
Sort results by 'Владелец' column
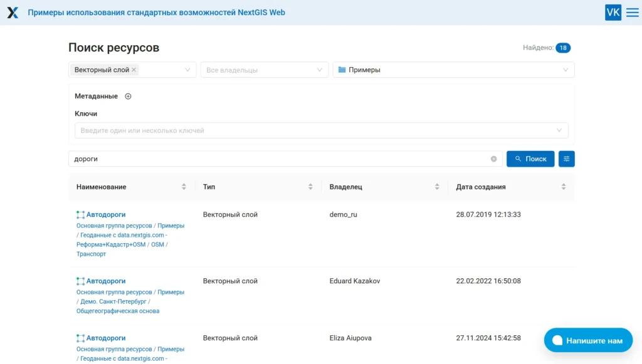pos(384,187)
